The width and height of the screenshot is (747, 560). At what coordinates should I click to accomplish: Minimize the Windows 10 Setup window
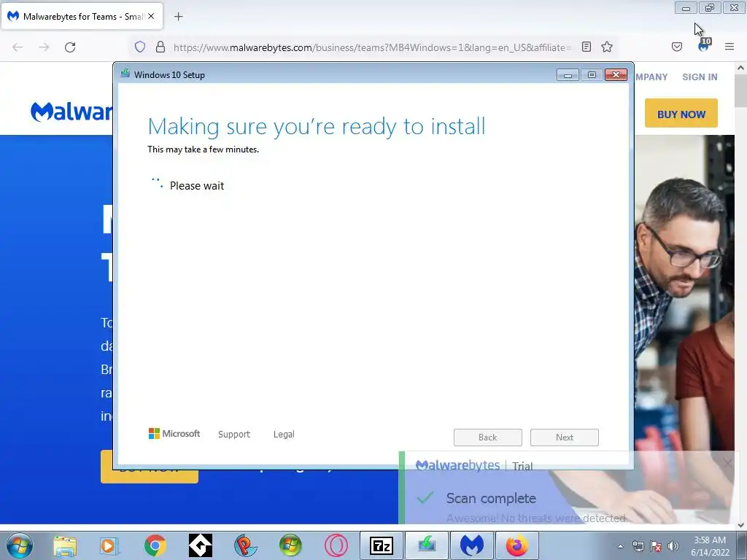(568, 75)
